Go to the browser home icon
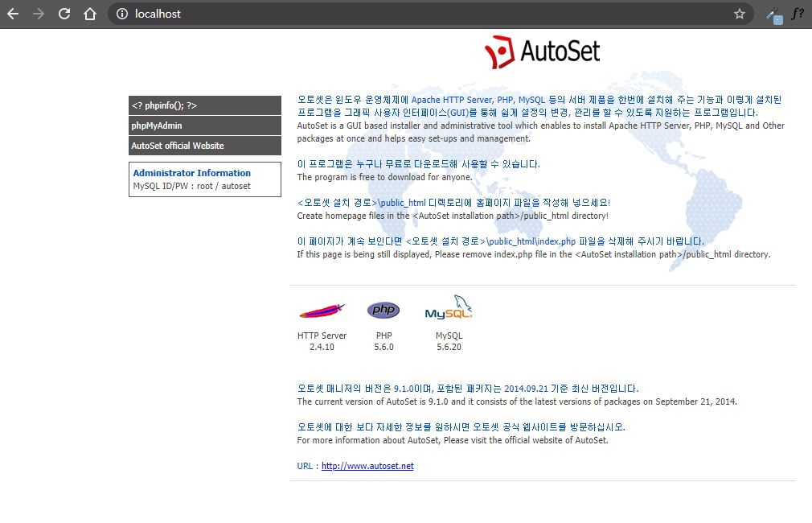 point(90,14)
